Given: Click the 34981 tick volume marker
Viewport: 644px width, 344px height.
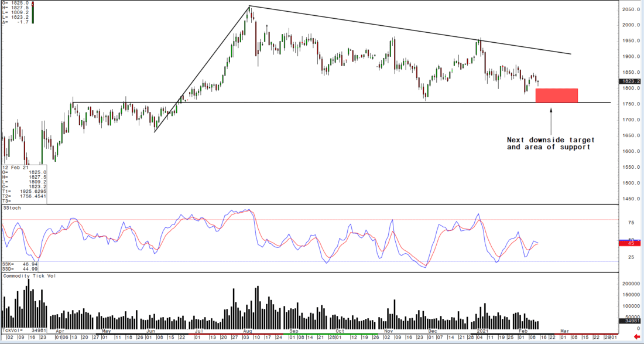Looking at the screenshot, I should pyautogui.click(x=629, y=321).
